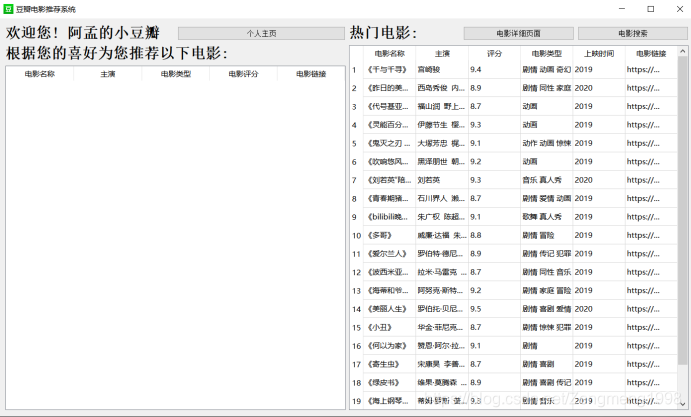This screenshot has height=417, width=691.
Task: Click the https link cell for 《绿皮书》
Action: coord(651,383)
